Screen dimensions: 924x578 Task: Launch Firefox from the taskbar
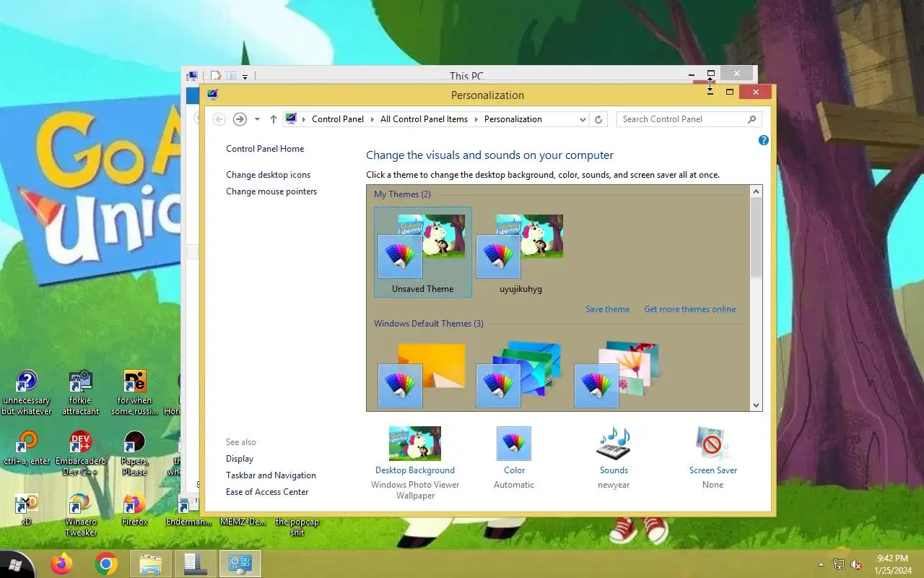coord(61,564)
